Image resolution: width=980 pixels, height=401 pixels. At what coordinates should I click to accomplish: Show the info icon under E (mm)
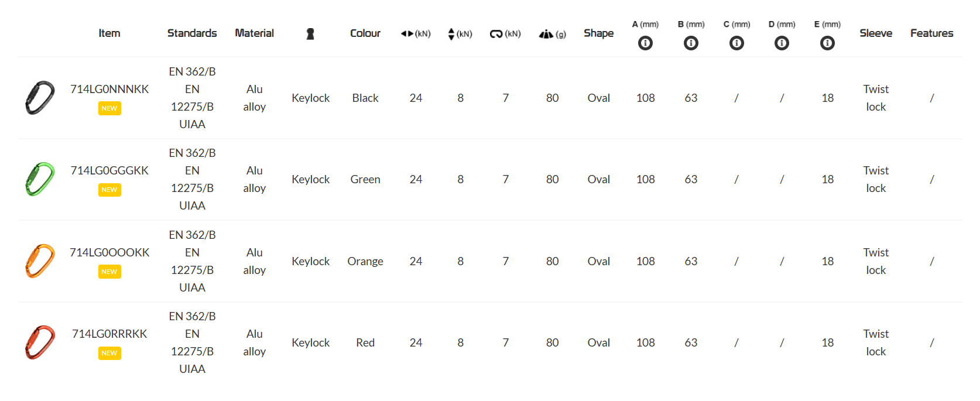click(827, 43)
